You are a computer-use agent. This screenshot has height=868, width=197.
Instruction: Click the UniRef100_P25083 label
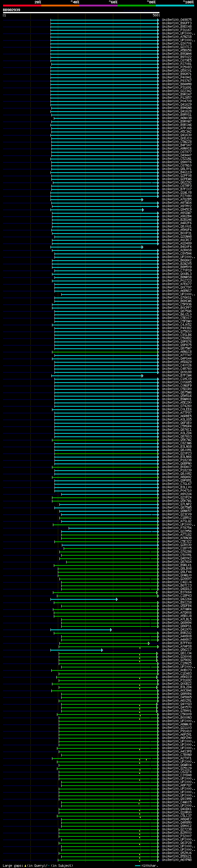tap(176, 67)
